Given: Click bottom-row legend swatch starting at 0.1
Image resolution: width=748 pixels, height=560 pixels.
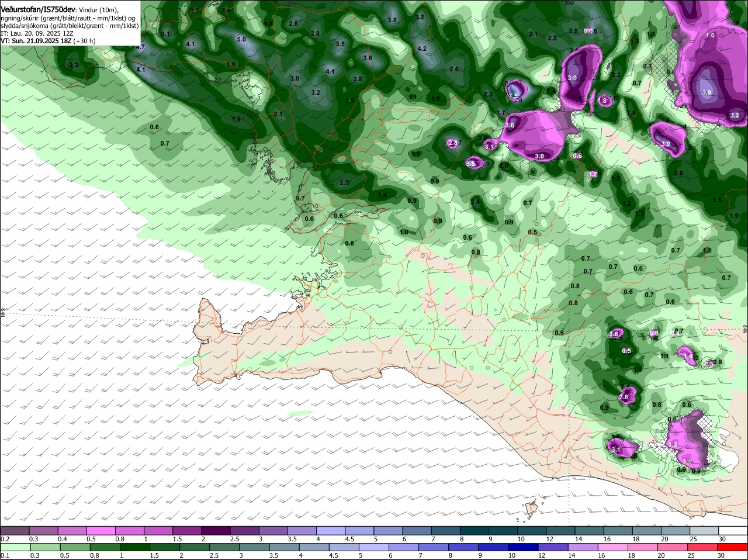Looking at the screenshot, I should [14, 547].
